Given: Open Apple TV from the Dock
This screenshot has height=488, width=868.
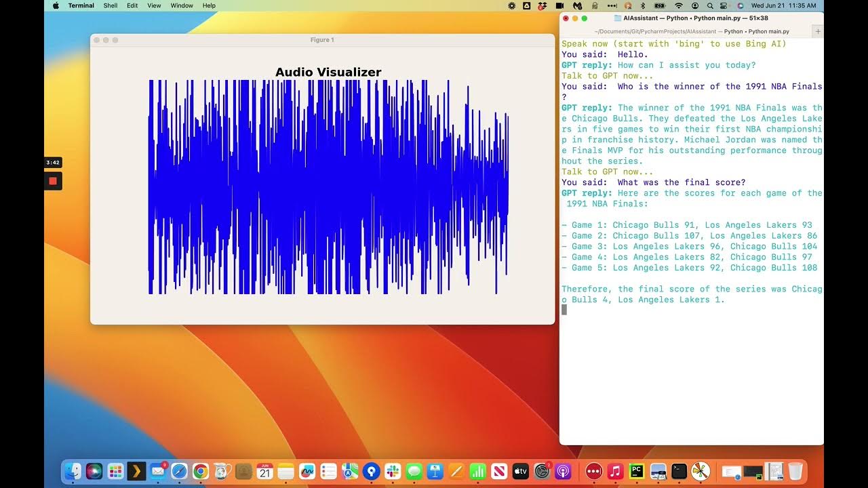Looking at the screenshot, I should click(521, 471).
